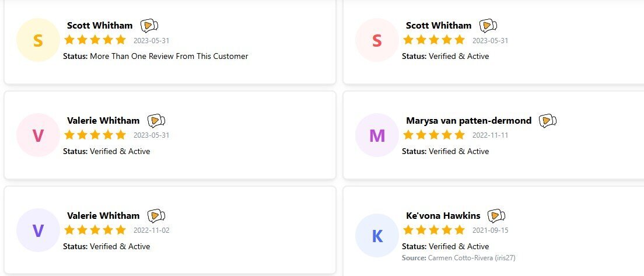Viewport: 644px width, 276px height.
Task: Select the pink S avatar circle
Action: tap(377, 40)
